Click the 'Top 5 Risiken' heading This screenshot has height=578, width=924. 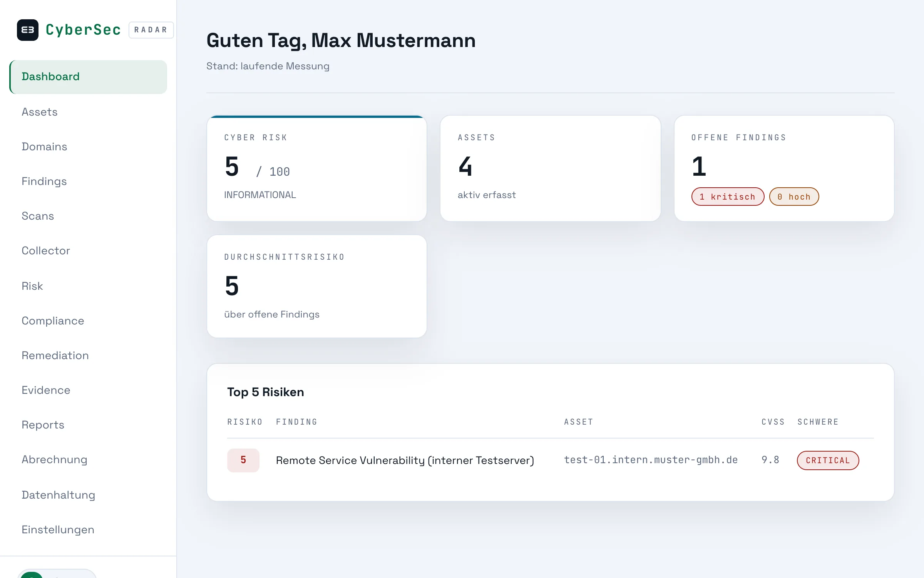pos(266,392)
